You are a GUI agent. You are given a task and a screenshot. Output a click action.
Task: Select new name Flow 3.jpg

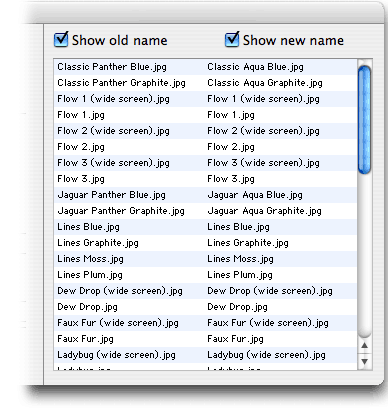(231, 179)
